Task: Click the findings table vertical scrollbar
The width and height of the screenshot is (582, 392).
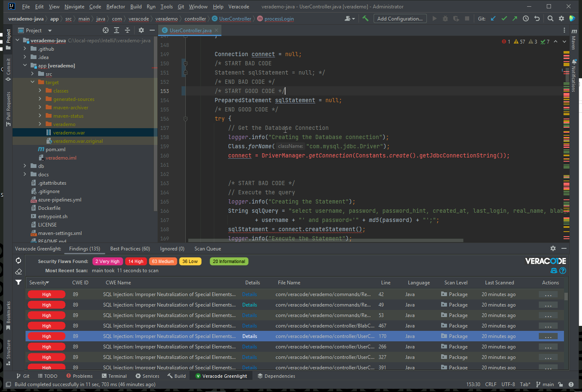Action: click(566, 297)
